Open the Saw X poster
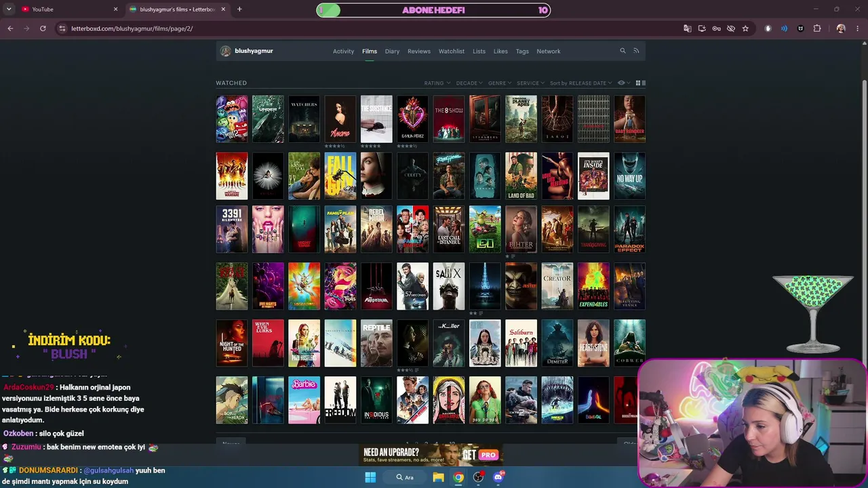This screenshot has height=488, width=868. (x=449, y=287)
